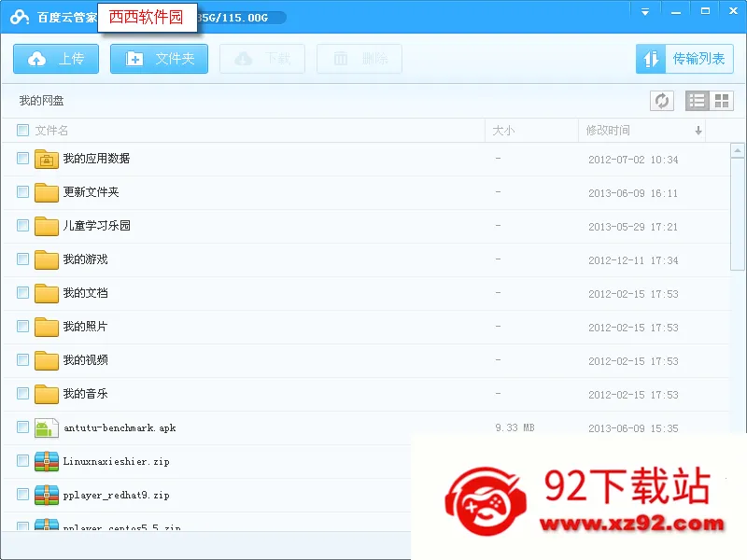Select the antutu-benchmark.apk file name

click(120, 427)
